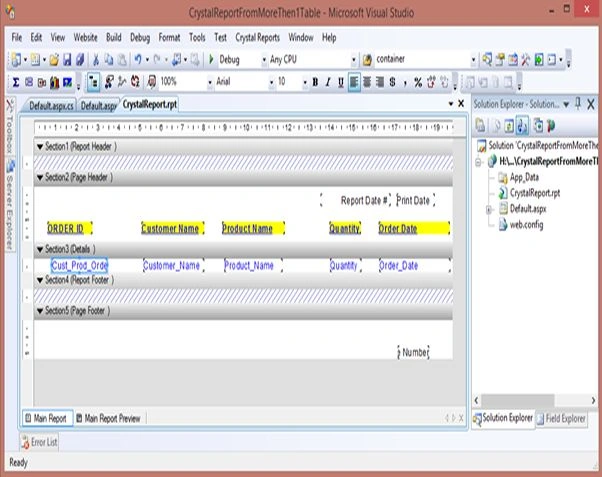
Task: Toggle percent sign format
Action: [418, 82]
